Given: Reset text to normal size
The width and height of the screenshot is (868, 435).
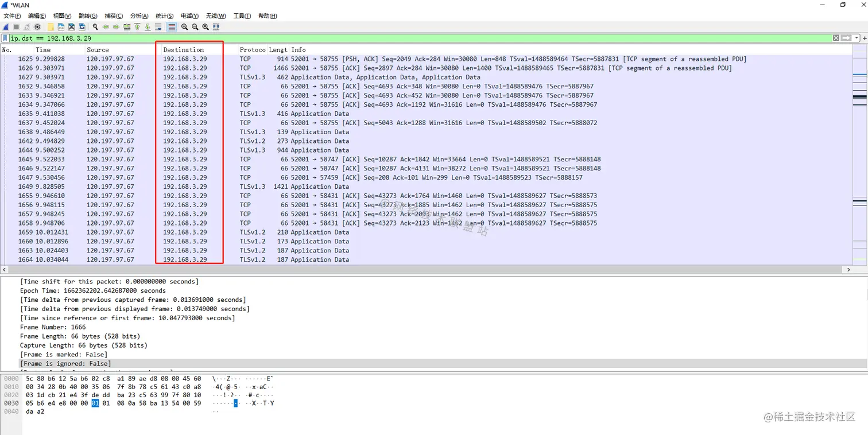Looking at the screenshot, I should coord(206,27).
